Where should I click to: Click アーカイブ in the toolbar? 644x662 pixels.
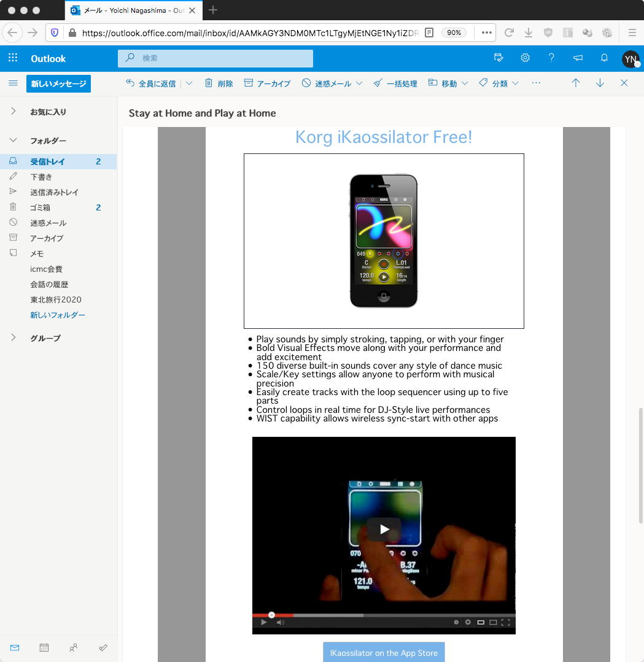click(267, 83)
